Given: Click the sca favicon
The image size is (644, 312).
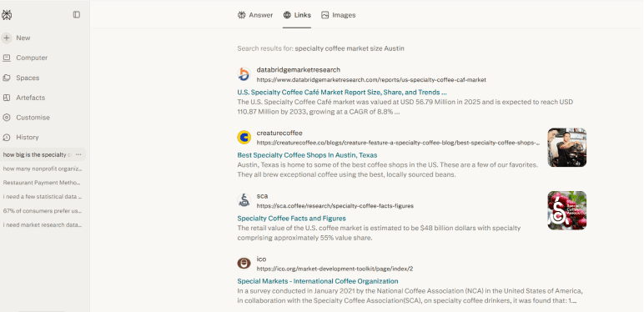Looking at the screenshot, I should click(244, 200).
